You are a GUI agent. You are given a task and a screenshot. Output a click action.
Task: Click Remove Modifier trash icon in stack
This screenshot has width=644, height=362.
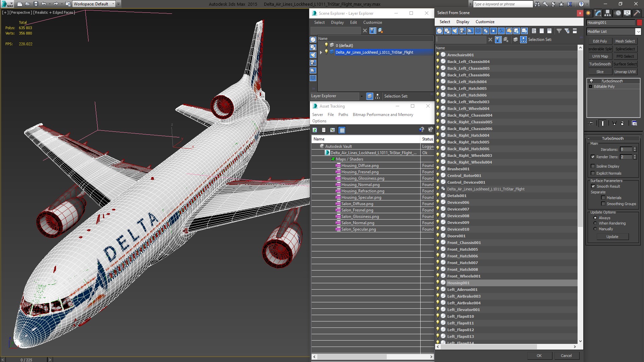(x=622, y=123)
